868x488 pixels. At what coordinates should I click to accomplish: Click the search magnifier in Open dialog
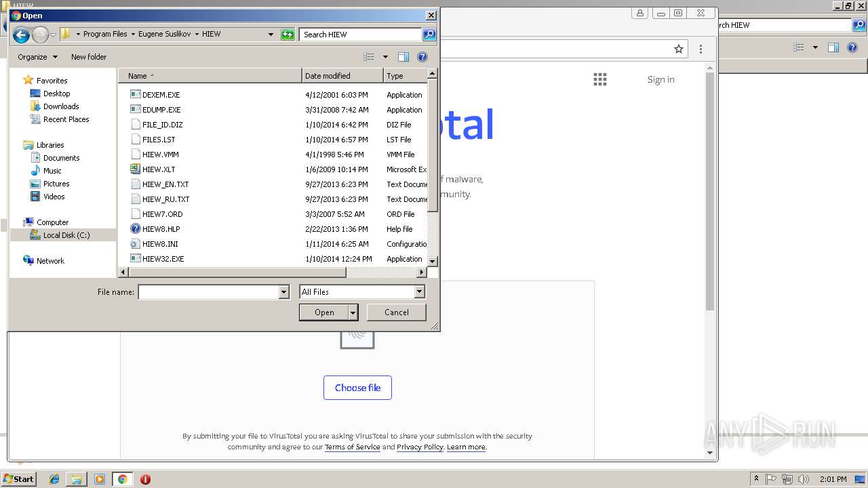(429, 35)
